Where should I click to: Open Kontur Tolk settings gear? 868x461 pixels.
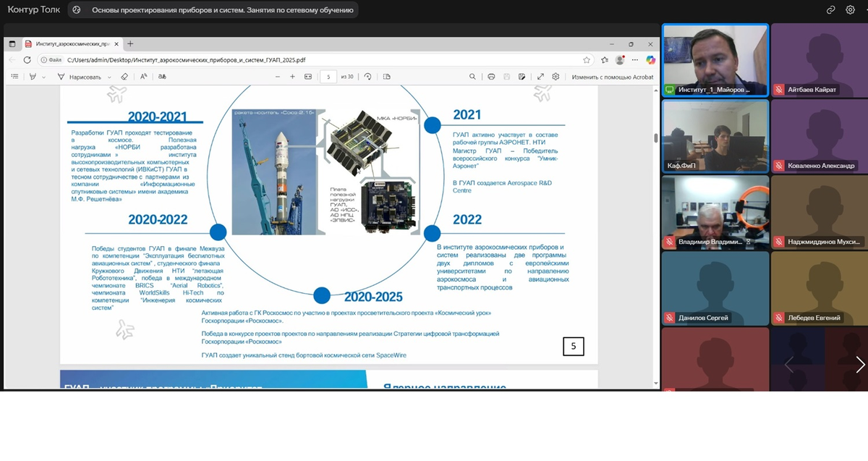pos(851,10)
